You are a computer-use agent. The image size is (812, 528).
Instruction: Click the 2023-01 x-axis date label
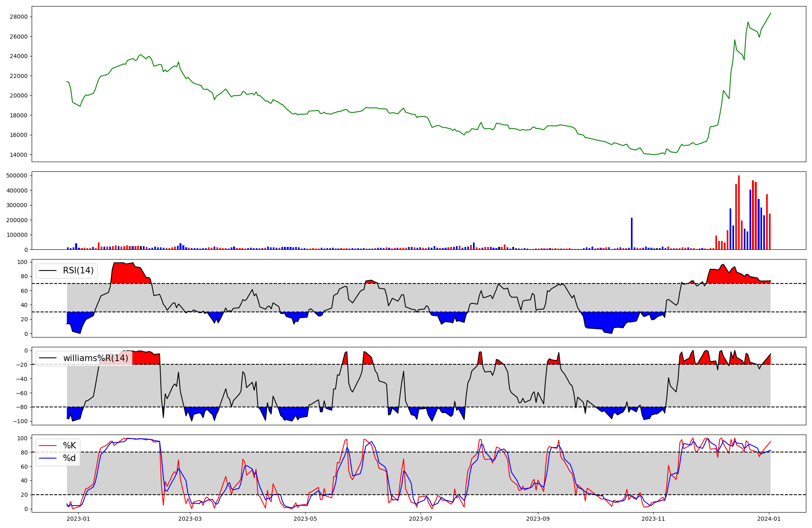point(78,519)
